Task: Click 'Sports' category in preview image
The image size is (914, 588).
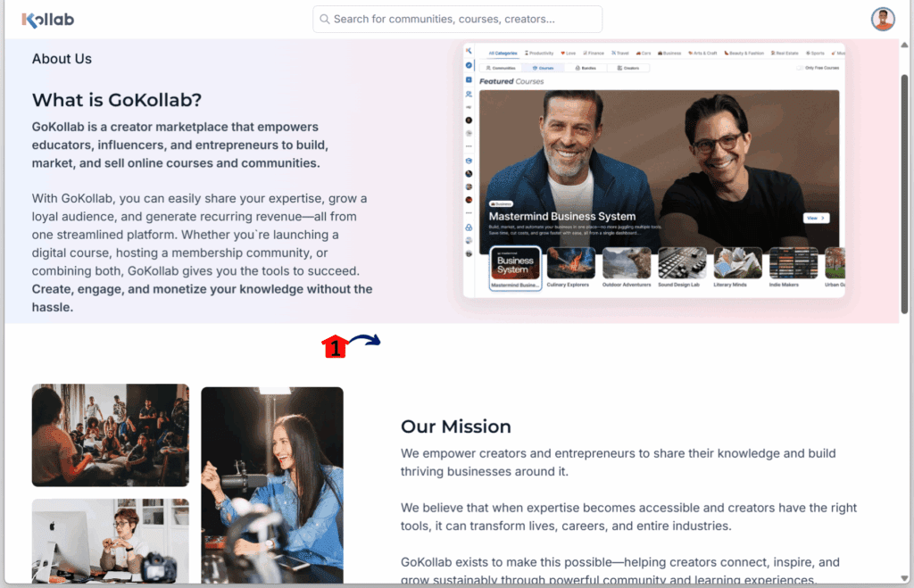Action: click(815, 53)
